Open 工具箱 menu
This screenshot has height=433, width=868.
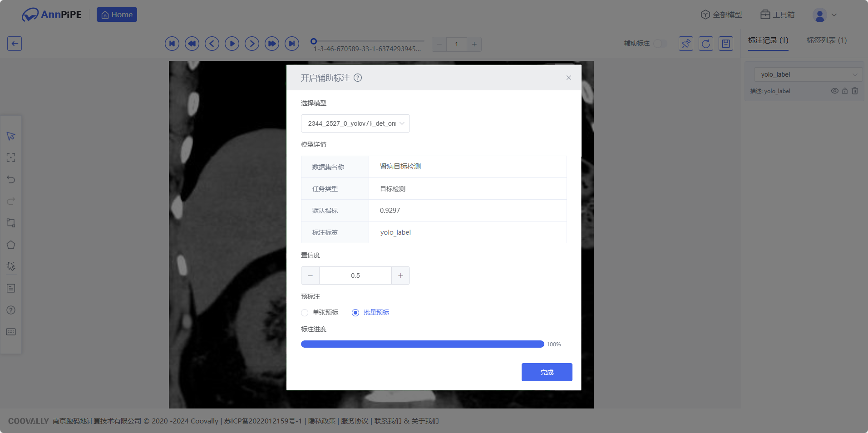click(x=778, y=15)
